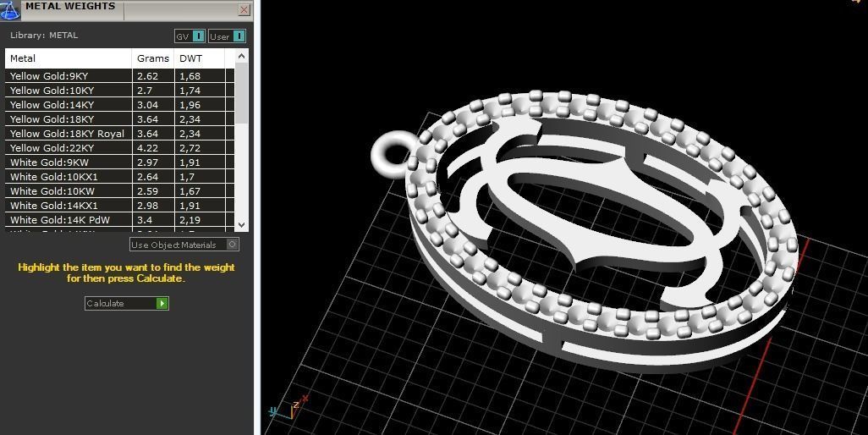
Task: Click the 1,68 DWT value
Action: (190, 76)
